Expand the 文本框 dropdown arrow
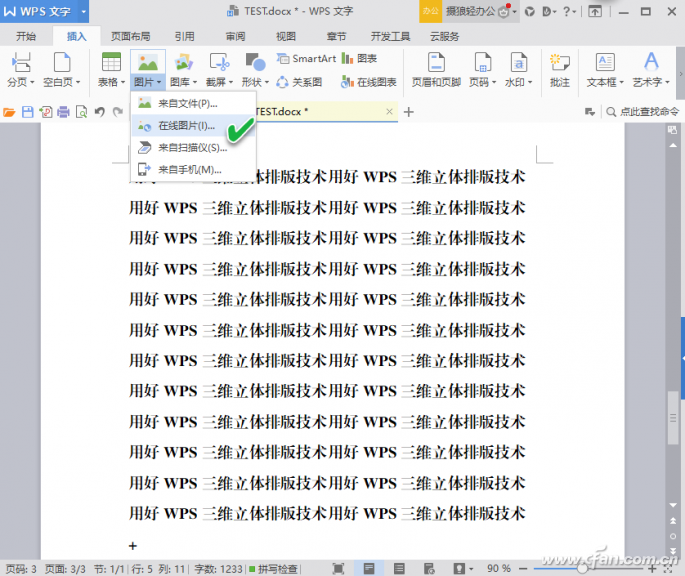The width and height of the screenshot is (685, 576). 621,82
